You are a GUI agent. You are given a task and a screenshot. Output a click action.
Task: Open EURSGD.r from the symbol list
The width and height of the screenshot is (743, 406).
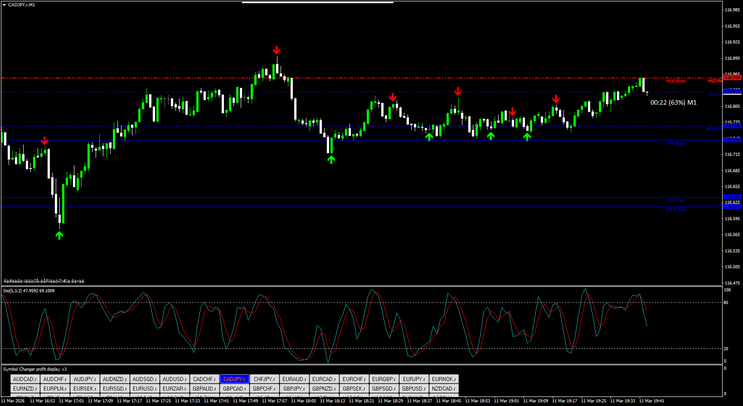[x=115, y=388]
